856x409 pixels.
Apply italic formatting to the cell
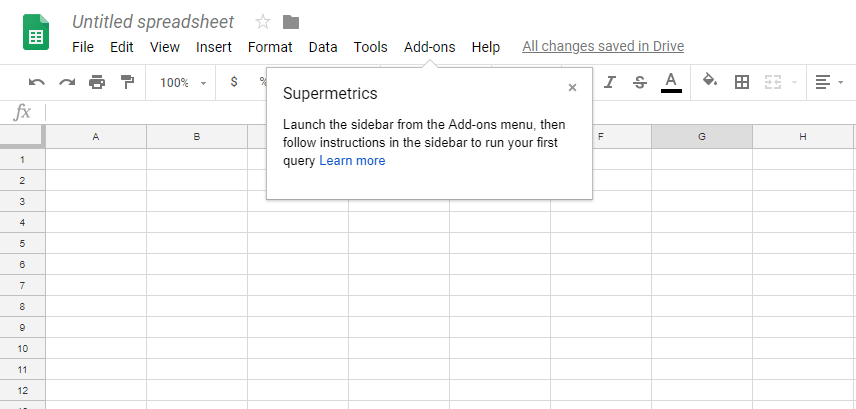tap(609, 82)
